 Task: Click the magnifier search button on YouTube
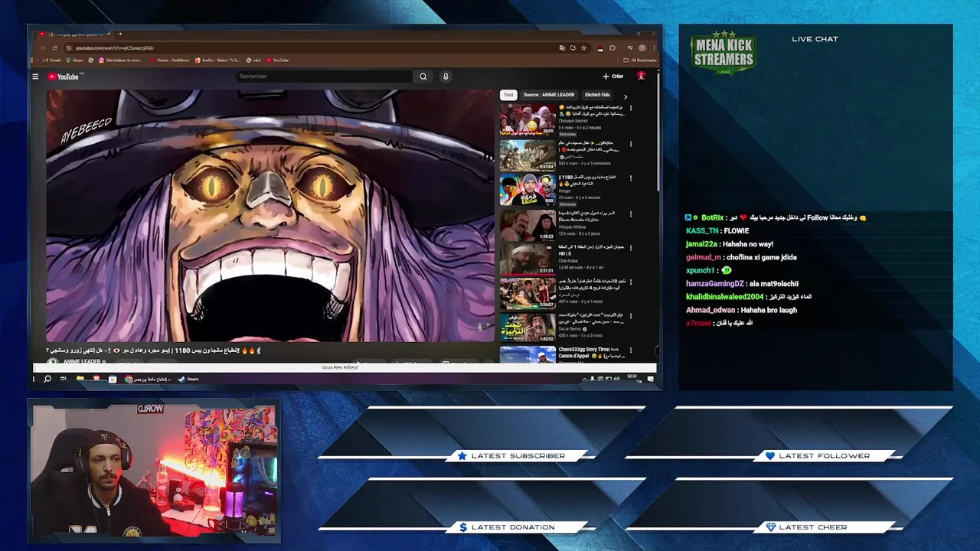[423, 77]
